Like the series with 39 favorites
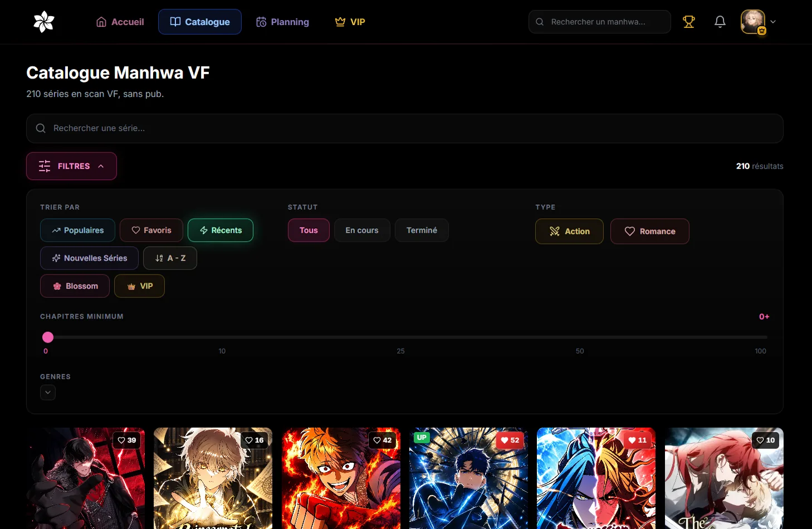 127,440
